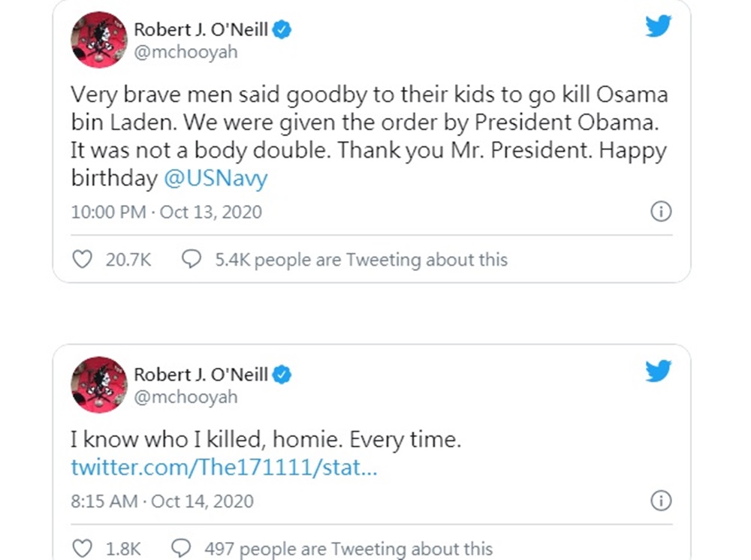Like the Oct 13 tweet via heart icon
This screenshot has width=751, height=560.
click(82, 260)
